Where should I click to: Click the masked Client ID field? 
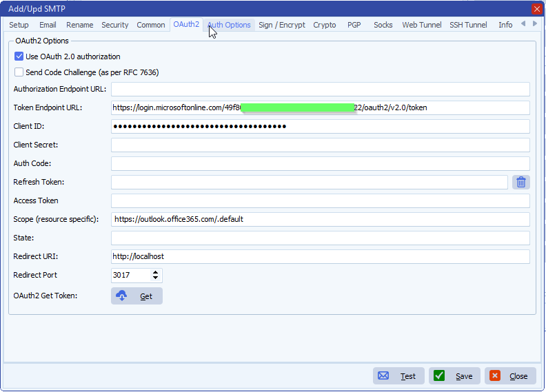coord(321,127)
